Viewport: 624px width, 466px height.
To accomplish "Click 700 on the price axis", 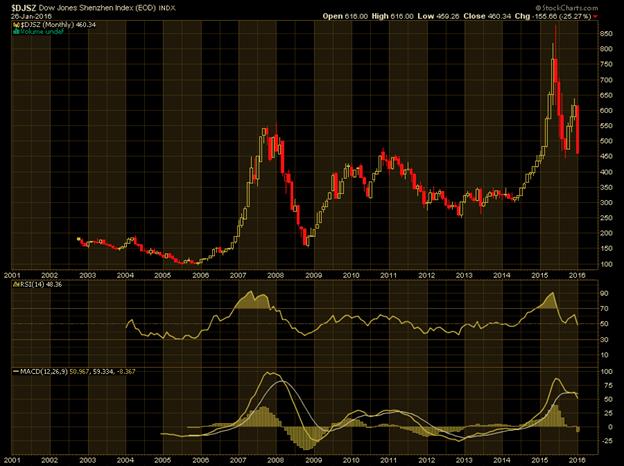I will (607, 80).
